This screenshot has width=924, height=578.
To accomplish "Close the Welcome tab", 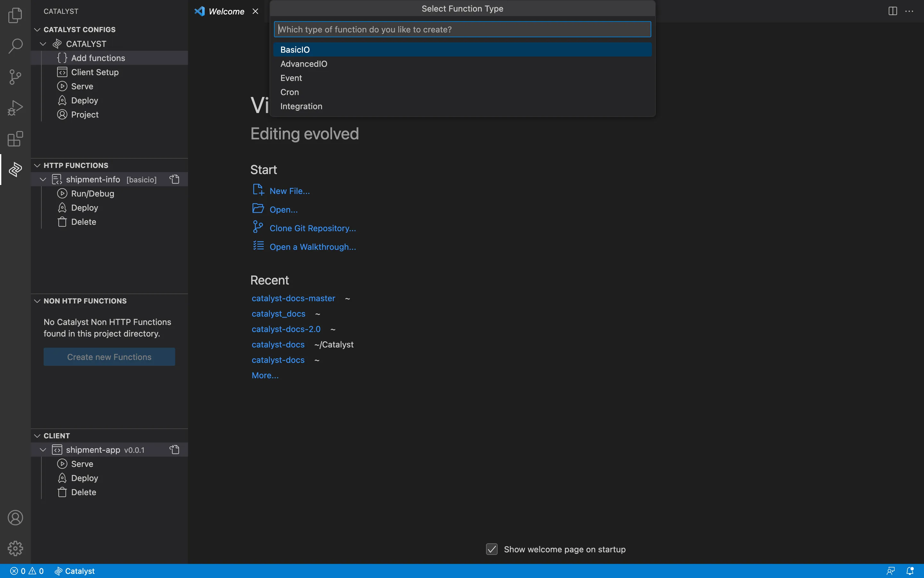I will tap(255, 12).
